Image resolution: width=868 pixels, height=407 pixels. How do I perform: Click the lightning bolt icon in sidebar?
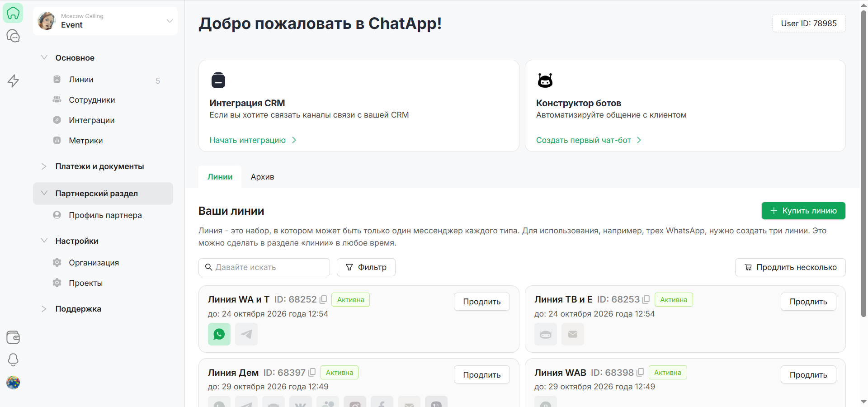click(13, 80)
